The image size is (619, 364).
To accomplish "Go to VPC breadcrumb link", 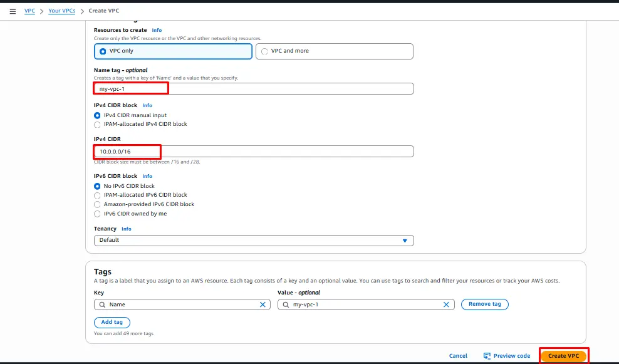I will pos(29,11).
